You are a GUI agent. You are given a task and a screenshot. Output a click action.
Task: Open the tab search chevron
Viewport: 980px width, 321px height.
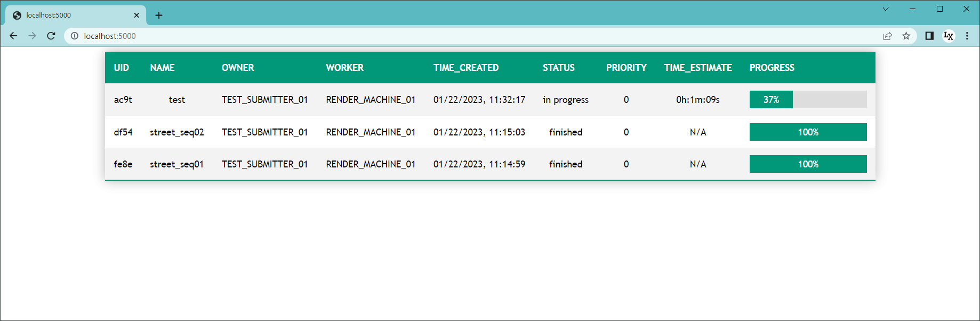(x=886, y=9)
